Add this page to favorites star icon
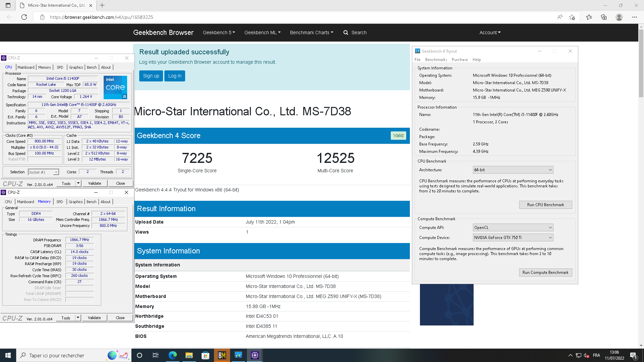Viewport: 644px width, 362px height. coord(572,17)
